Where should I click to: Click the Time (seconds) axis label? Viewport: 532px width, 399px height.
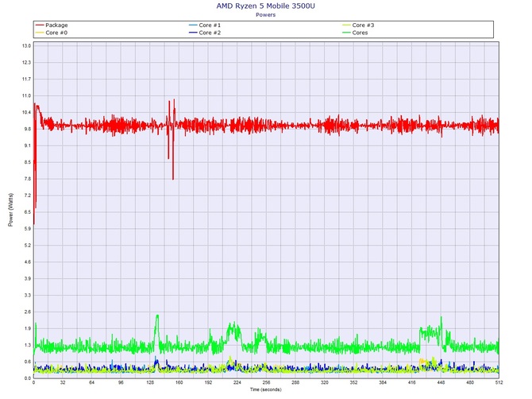pos(266,389)
